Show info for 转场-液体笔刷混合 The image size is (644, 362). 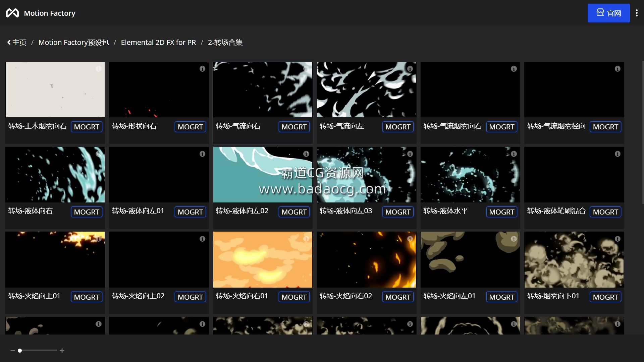(x=618, y=154)
